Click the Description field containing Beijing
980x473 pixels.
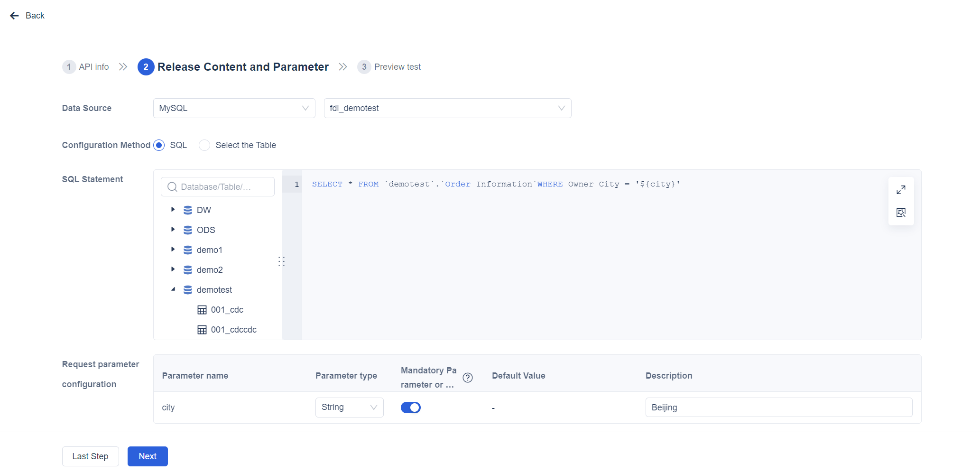(779, 408)
